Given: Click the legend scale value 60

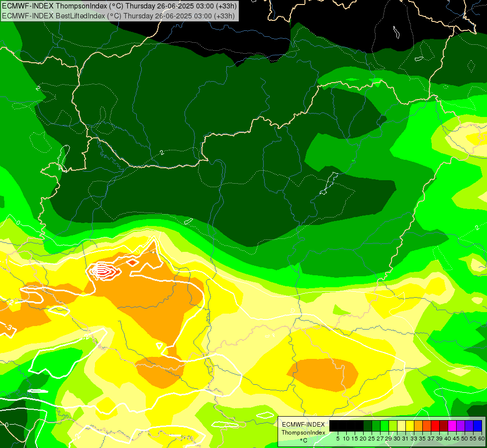Looking at the screenshot, I should pos(482,439).
